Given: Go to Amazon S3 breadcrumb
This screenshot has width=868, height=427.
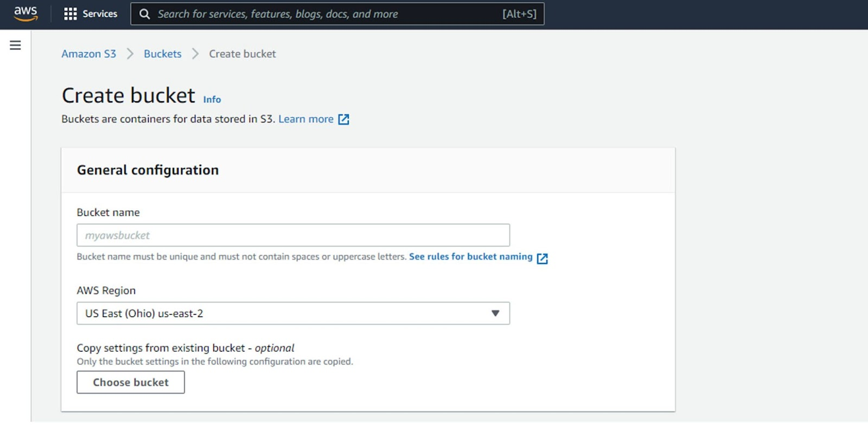Looking at the screenshot, I should [88, 54].
